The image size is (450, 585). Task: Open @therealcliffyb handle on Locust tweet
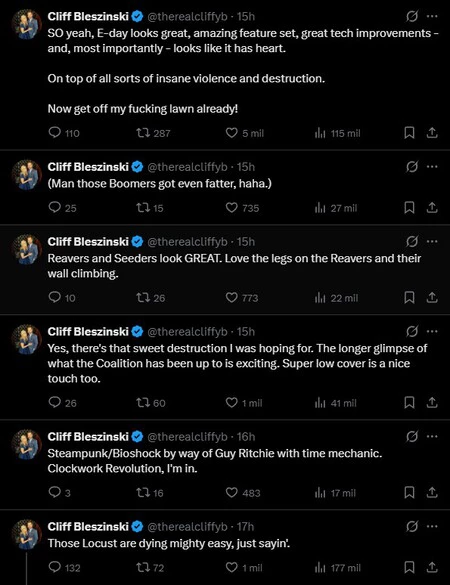click(x=187, y=526)
